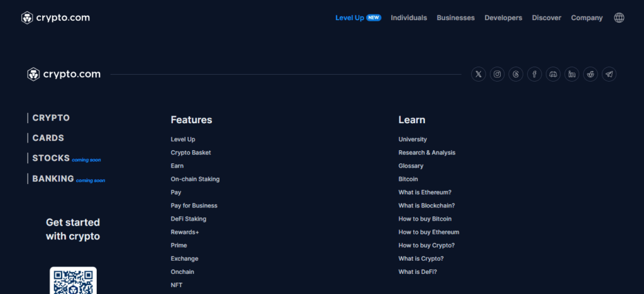Open the Threads social icon
Screen dimensions: 644x294
[516, 74]
